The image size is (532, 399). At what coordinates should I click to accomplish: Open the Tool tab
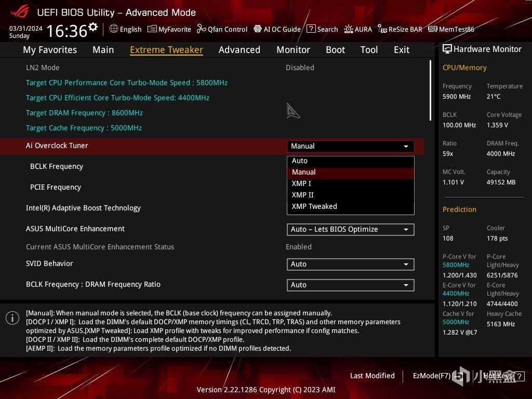[369, 50]
